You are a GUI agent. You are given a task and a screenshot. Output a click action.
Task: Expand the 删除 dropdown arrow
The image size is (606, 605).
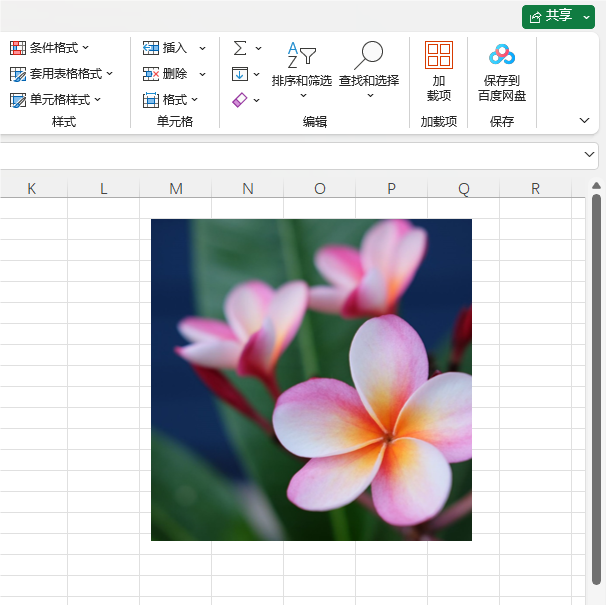[202, 74]
